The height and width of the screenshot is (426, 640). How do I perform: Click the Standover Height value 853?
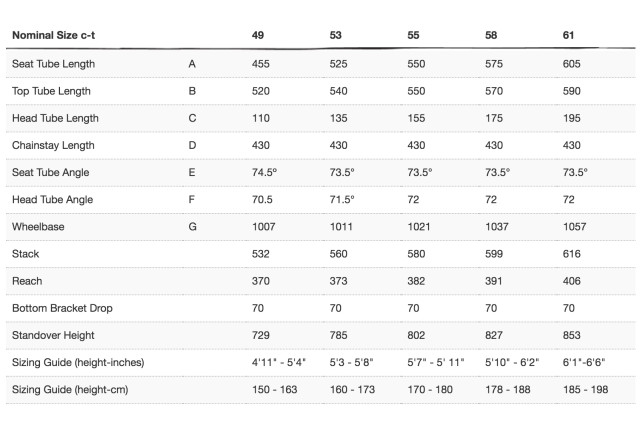[x=571, y=335]
